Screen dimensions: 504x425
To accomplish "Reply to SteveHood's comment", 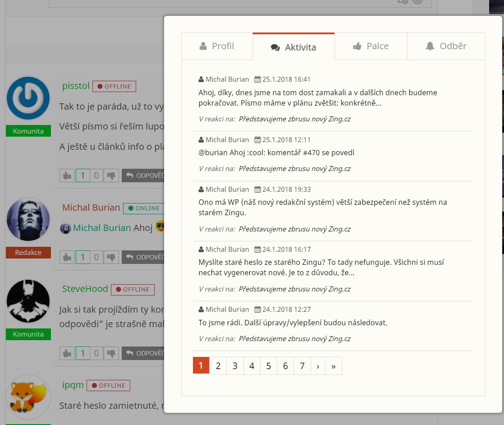I will (x=143, y=353).
